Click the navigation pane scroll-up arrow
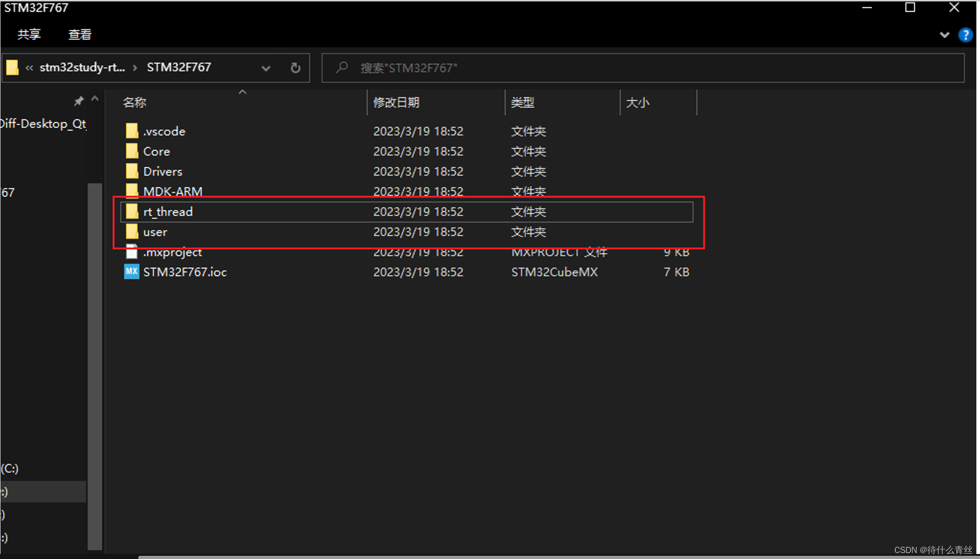The height and width of the screenshot is (559, 980). [95, 99]
